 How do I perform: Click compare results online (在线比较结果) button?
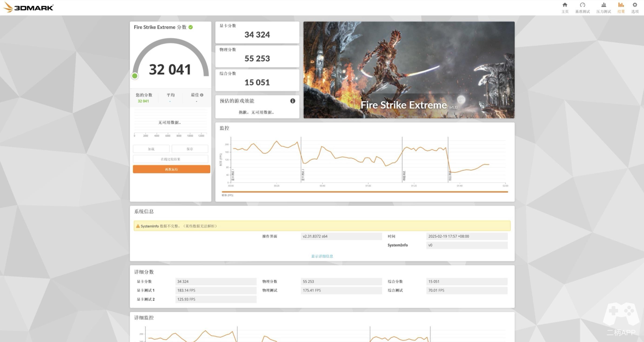click(x=171, y=159)
